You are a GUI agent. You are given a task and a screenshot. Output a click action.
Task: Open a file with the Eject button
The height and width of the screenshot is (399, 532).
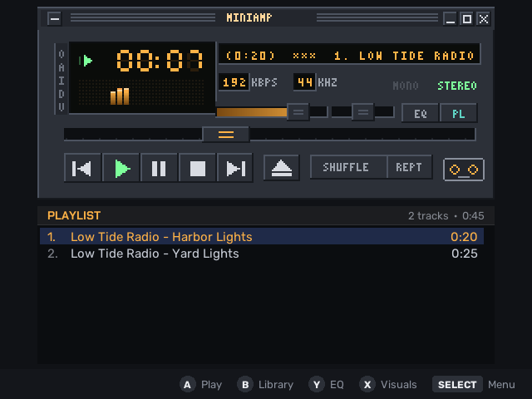click(x=281, y=168)
